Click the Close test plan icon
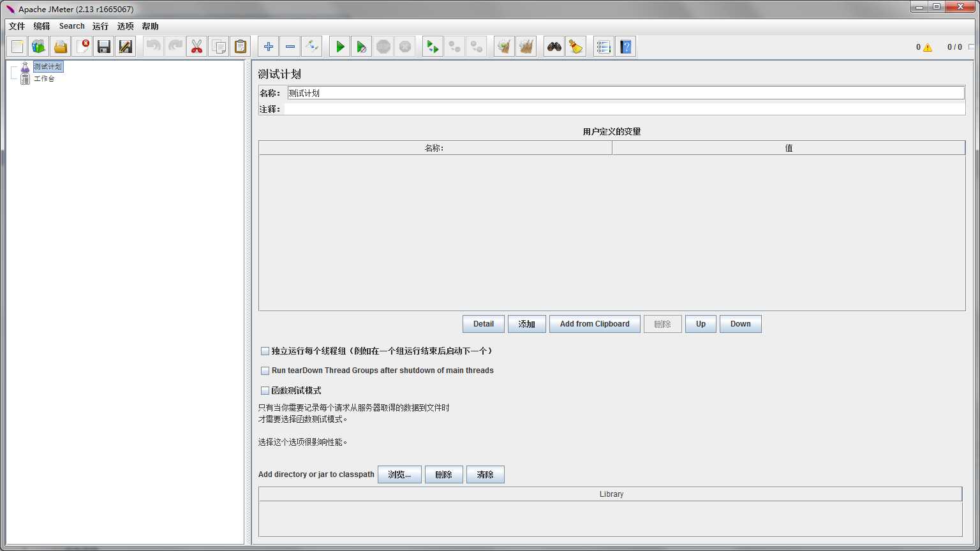Image resolution: width=980 pixels, height=551 pixels. (82, 47)
